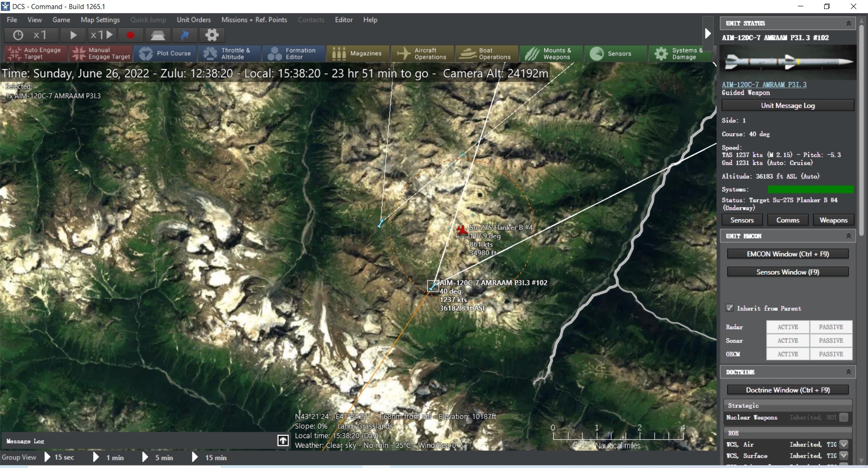
Task: Collapse the Doctrine panel
Action: (849, 372)
